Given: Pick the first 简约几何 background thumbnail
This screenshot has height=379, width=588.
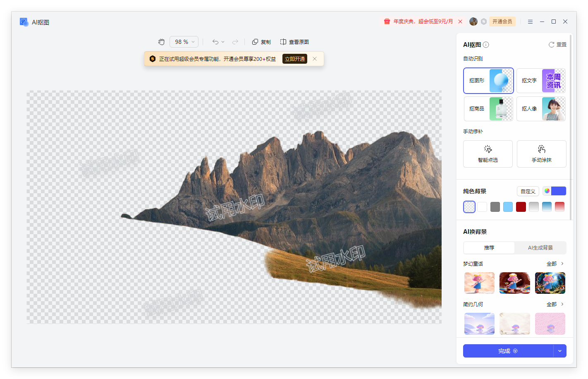Looking at the screenshot, I should [479, 324].
